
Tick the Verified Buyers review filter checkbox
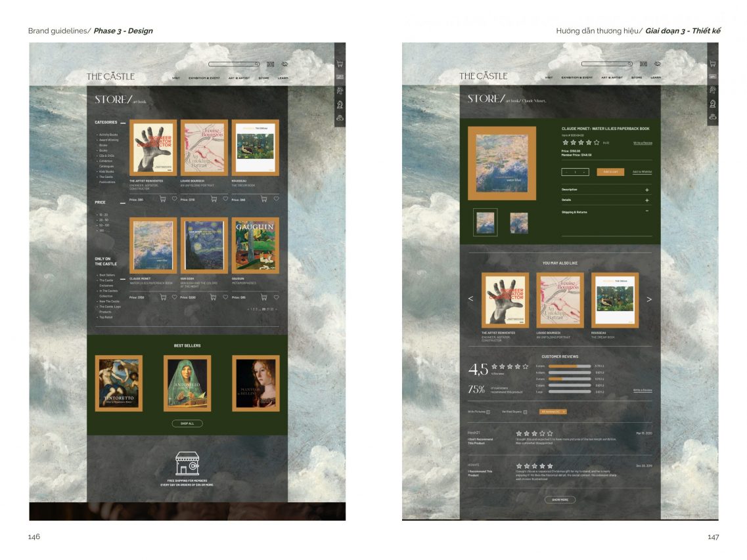point(525,412)
